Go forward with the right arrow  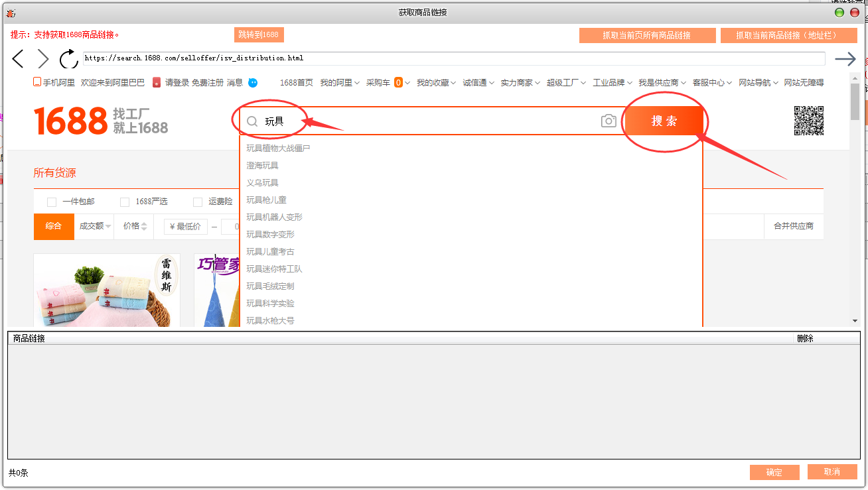(43, 59)
